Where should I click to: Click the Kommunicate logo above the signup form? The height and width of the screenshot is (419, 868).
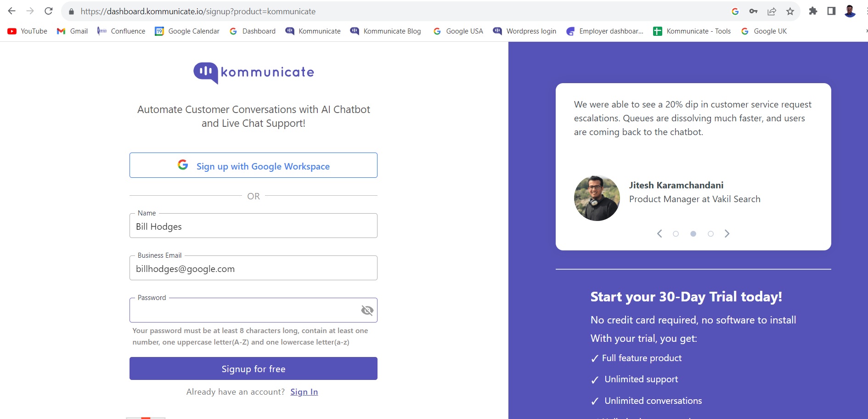[253, 72]
